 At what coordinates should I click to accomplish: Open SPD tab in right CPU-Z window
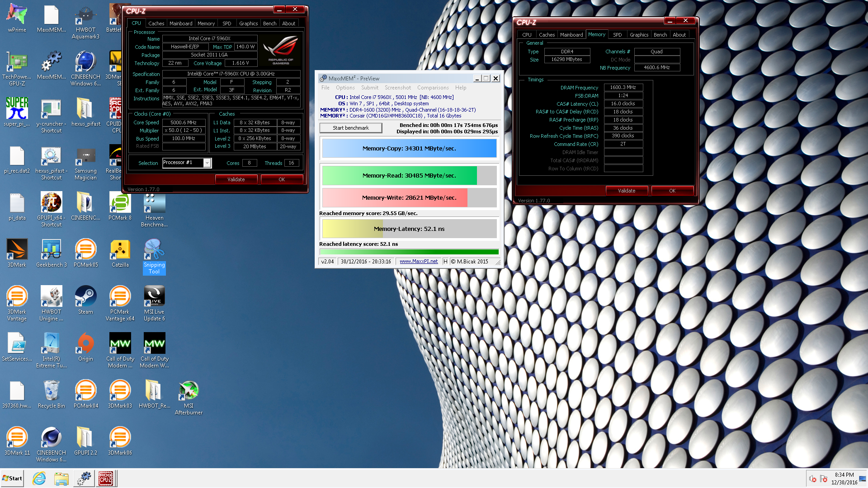click(617, 35)
